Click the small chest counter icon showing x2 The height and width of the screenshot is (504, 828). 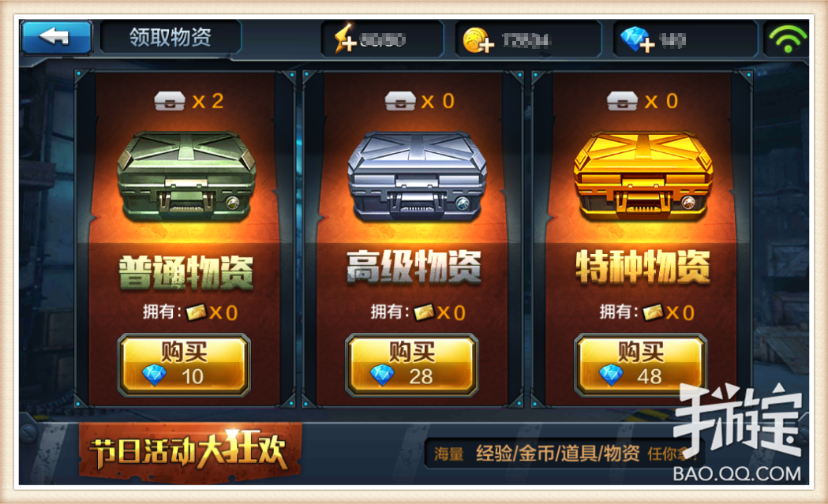(170, 101)
